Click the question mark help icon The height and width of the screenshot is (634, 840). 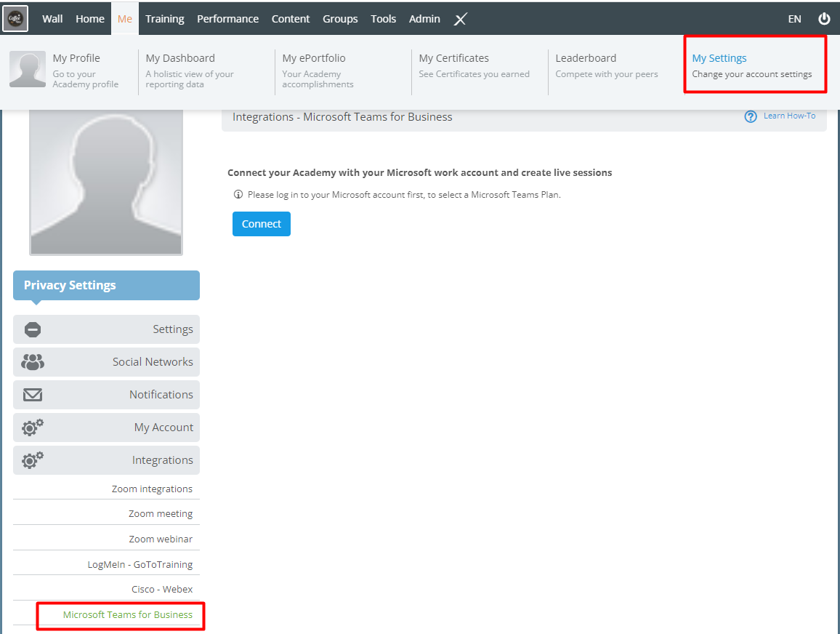point(751,116)
